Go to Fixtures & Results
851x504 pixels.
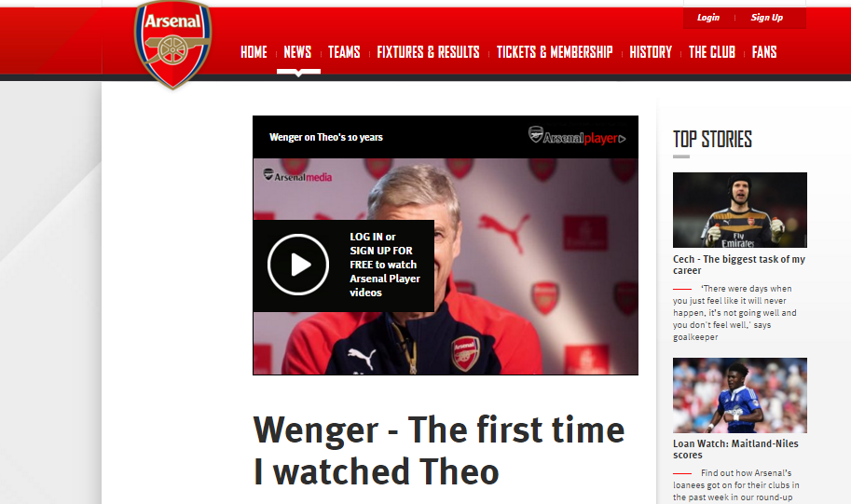(428, 52)
